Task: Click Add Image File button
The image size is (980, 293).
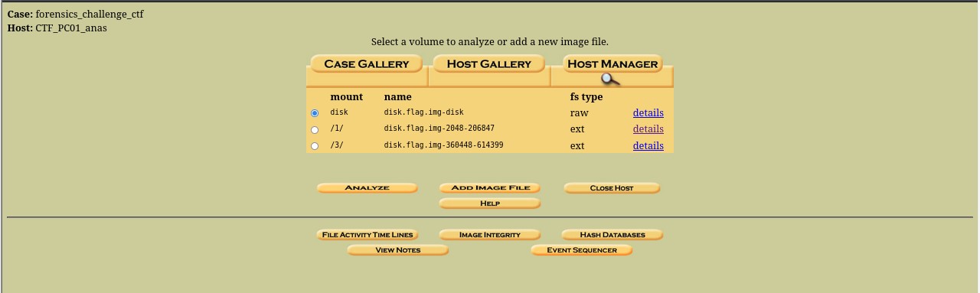Action: coord(490,187)
